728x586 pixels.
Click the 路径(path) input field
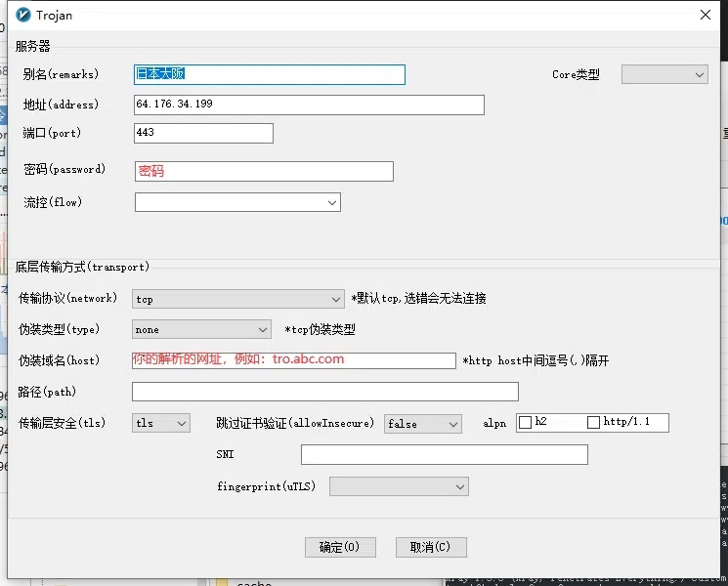[324, 392]
